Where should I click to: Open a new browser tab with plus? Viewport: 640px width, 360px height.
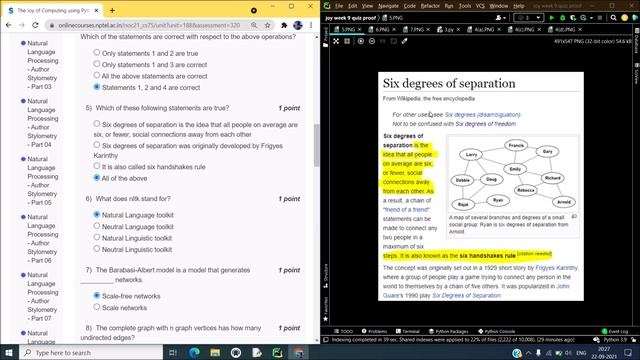pos(112,11)
